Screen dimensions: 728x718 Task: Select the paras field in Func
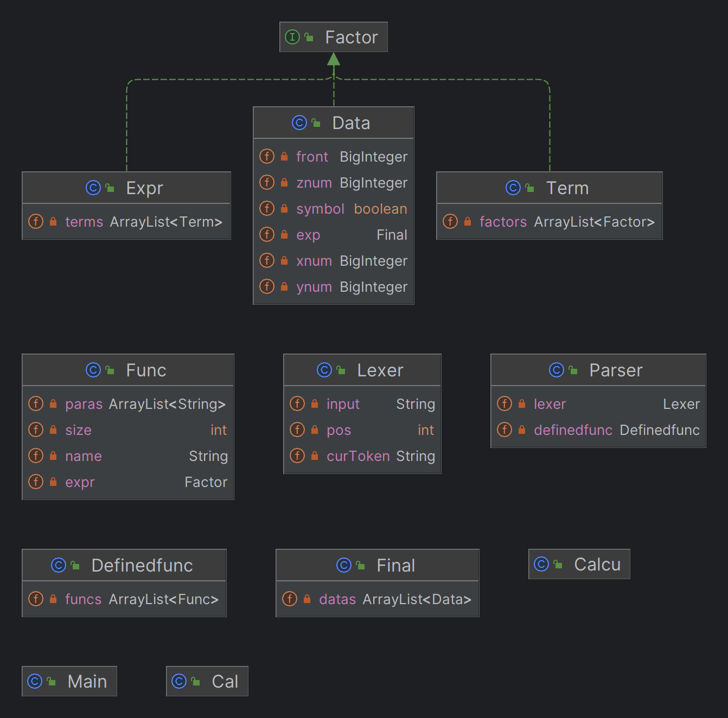tap(128, 403)
